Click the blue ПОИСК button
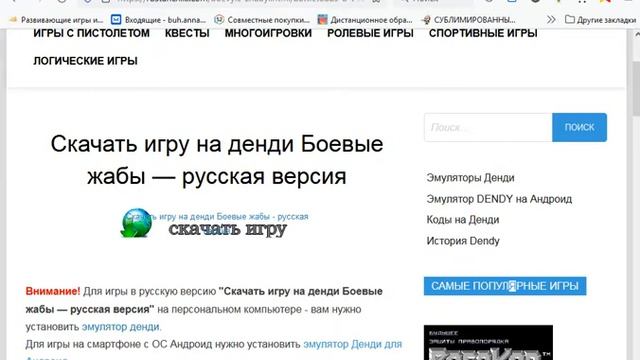The width and height of the screenshot is (640, 360). coord(580,127)
